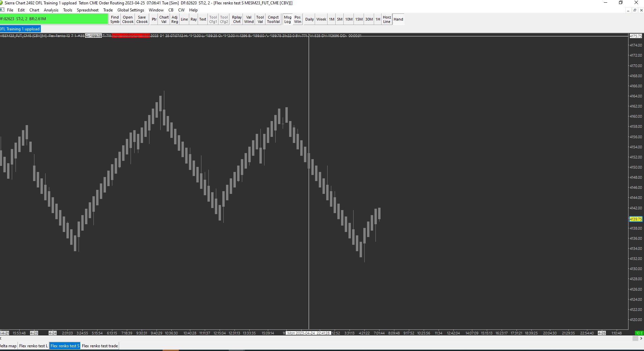Click the 4160.00 price scale label
Screen dimensions: 644x351
tap(636, 116)
